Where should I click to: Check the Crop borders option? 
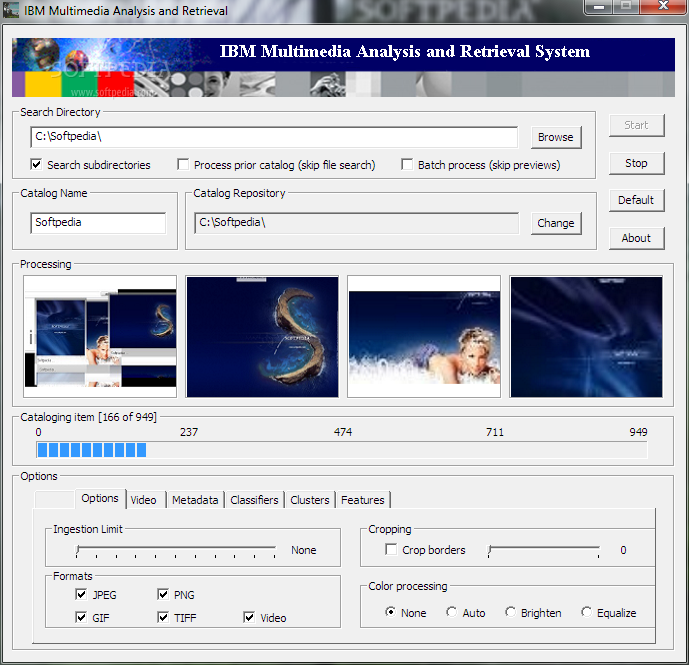tap(391, 549)
